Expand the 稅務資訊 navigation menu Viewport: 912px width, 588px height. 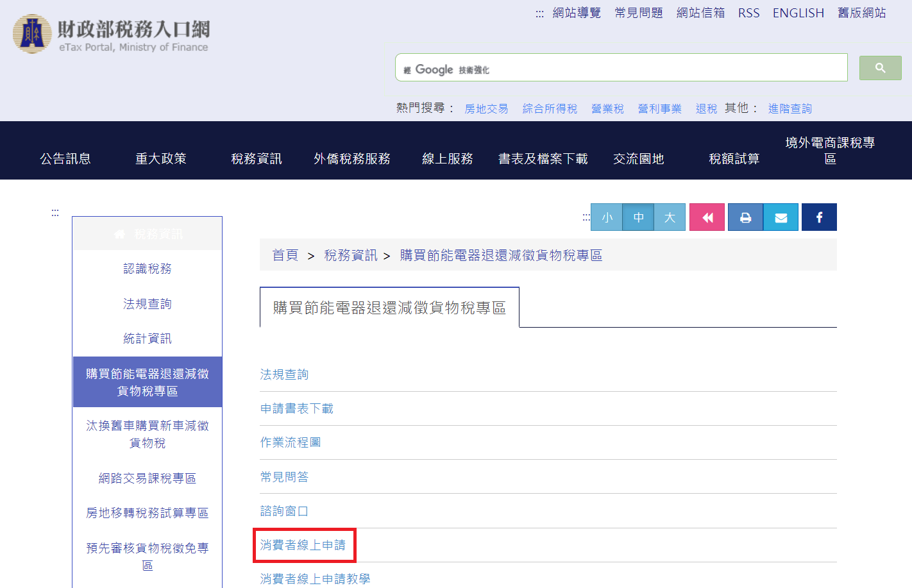[257, 158]
